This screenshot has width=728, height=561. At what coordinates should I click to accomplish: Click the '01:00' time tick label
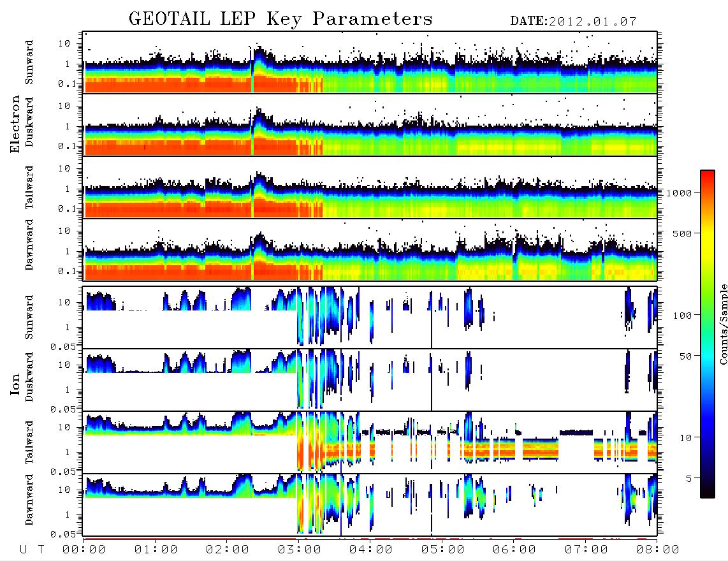pos(156,550)
